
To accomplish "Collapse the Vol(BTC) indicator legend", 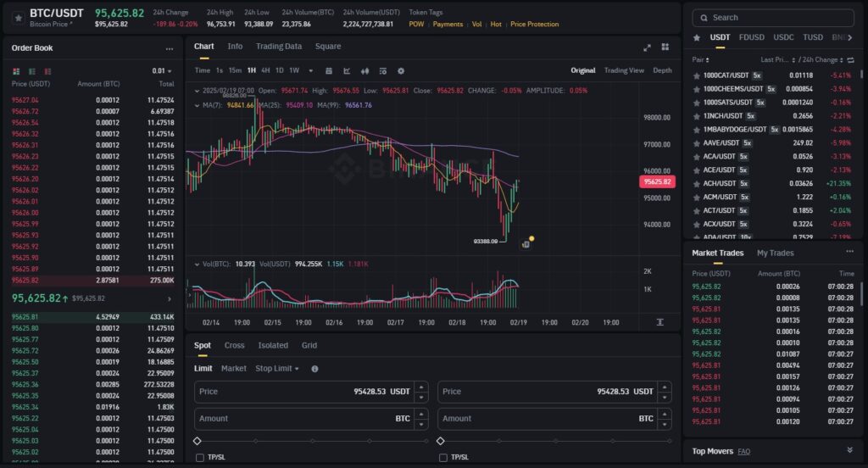I will [x=197, y=265].
